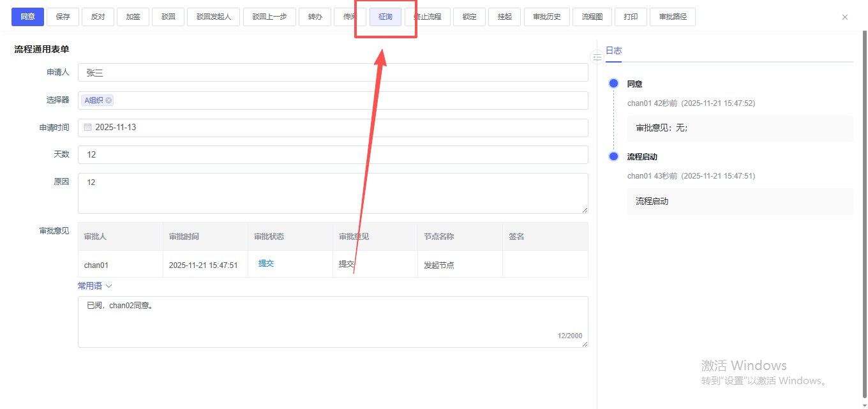Switch to the 日志 tab
This screenshot has height=409, width=868.
pyautogui.click(x=613, y=50)
